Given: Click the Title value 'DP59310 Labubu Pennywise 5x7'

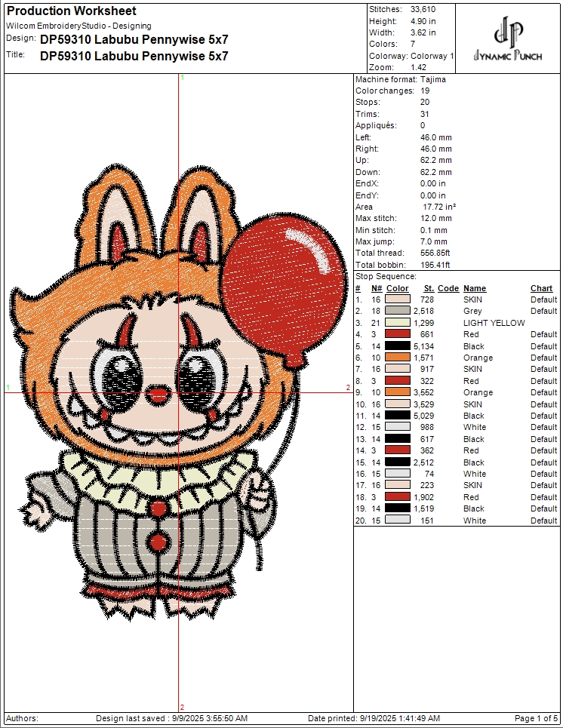Looking at the screenshot, I should (x=134, y=56).
